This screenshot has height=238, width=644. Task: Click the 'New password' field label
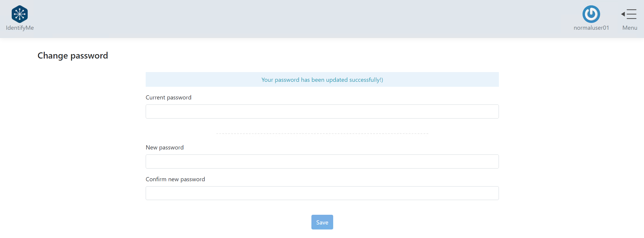(165, 147)
